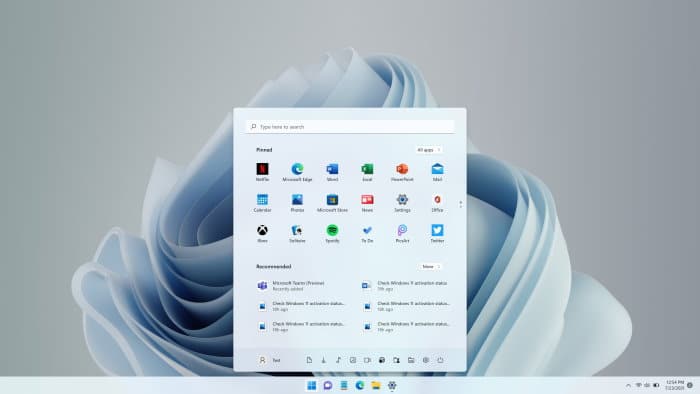Image resolution: width=700 pixels, height=394 pixels.
Task: Open the PicsArt app tile
Action: click(x=402, y=233)
